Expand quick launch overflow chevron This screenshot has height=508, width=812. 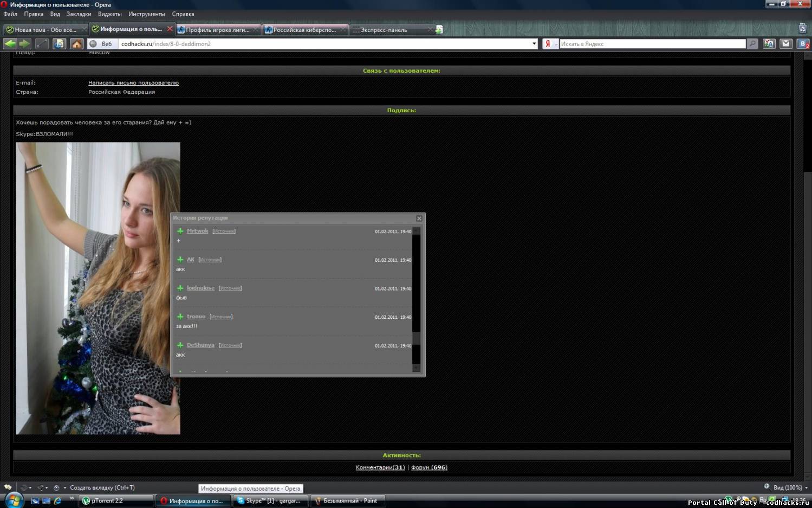coord(72,498)
